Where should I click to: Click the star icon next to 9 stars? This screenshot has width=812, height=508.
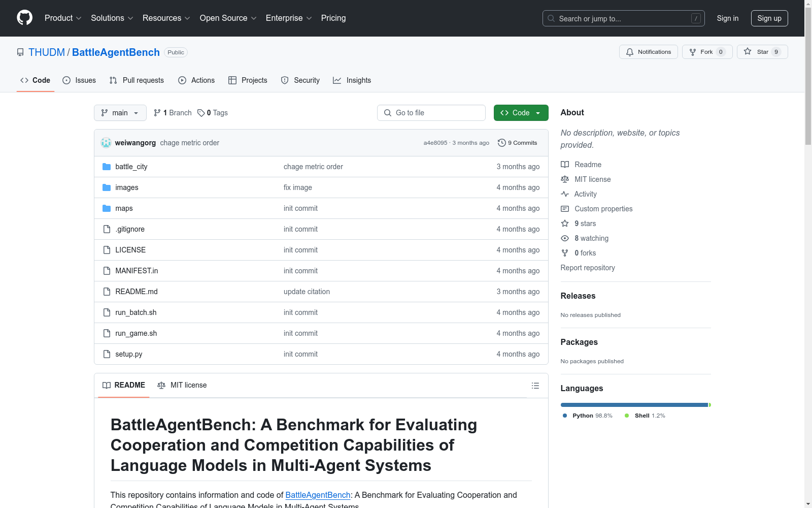coord(565,224)
